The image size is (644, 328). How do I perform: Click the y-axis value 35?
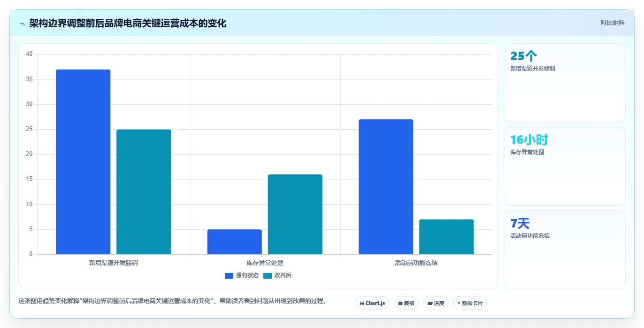(x=29, y=79)
